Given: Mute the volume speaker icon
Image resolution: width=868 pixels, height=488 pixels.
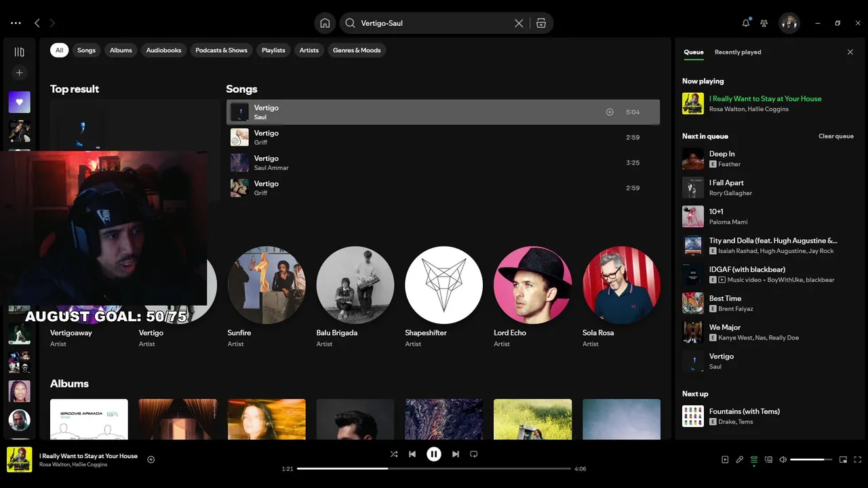Looking at the screenshot, I should 783,460.
